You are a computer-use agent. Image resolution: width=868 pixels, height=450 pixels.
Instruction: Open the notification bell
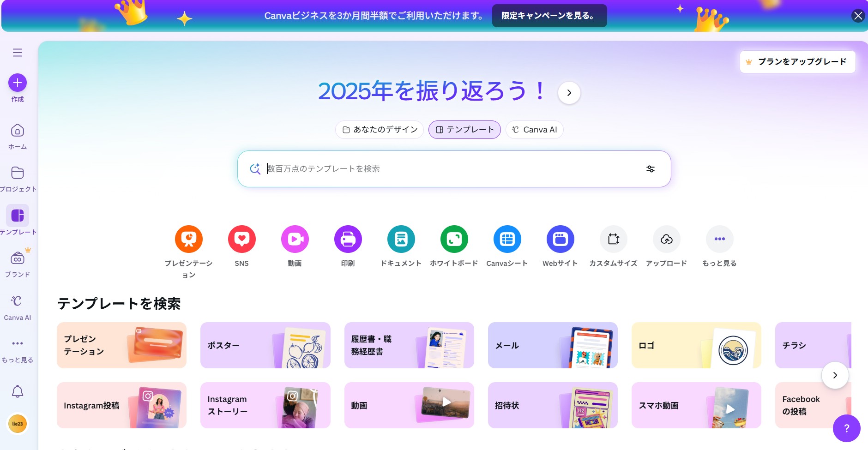tap(18, 391)
